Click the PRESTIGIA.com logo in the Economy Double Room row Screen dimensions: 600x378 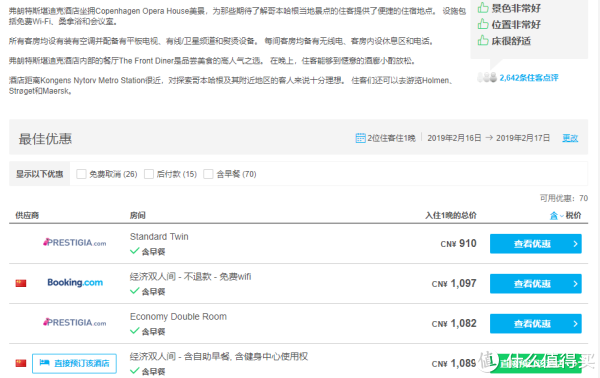(75, 323)
